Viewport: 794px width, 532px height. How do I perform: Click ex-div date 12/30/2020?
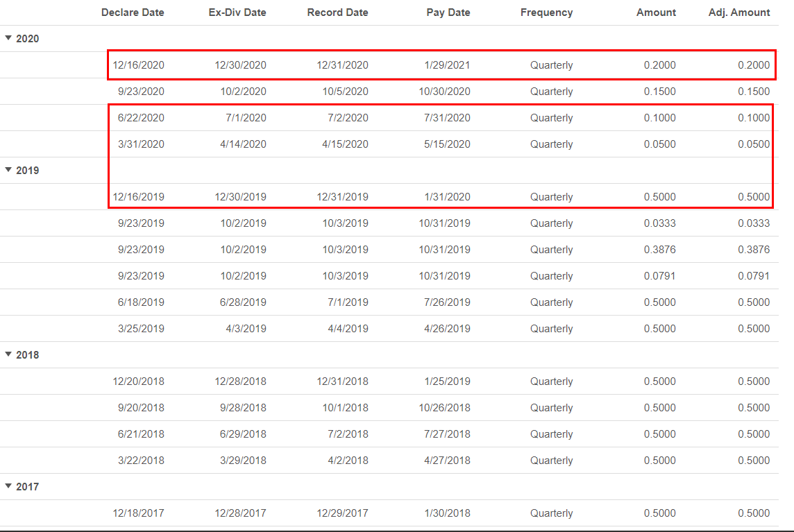pos(241,65)
